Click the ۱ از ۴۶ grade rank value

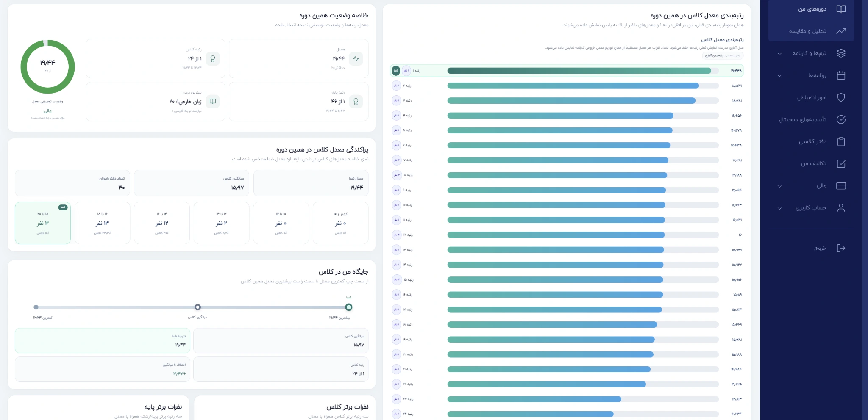[338, 102]
